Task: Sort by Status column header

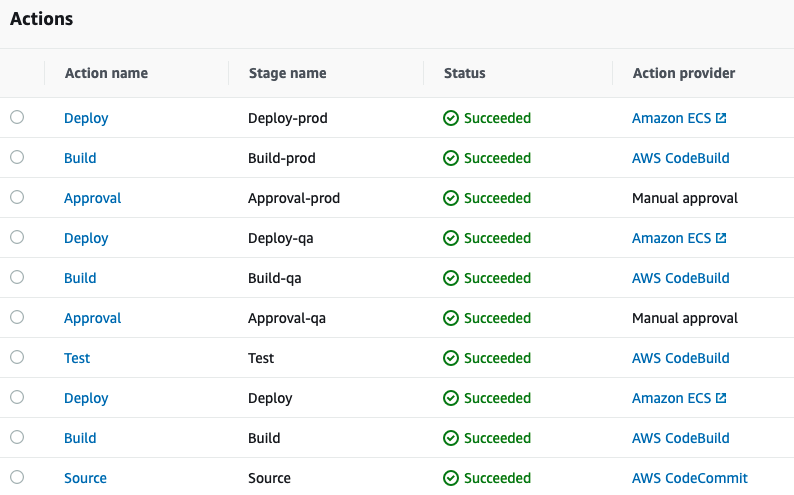Action: pyautogui.click(x=464, y=73)
